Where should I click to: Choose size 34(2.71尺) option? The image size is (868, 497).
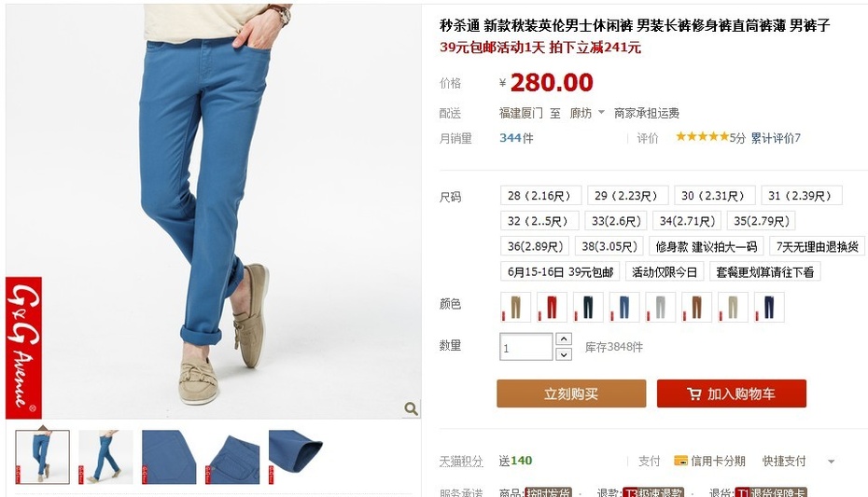point(687,221)
